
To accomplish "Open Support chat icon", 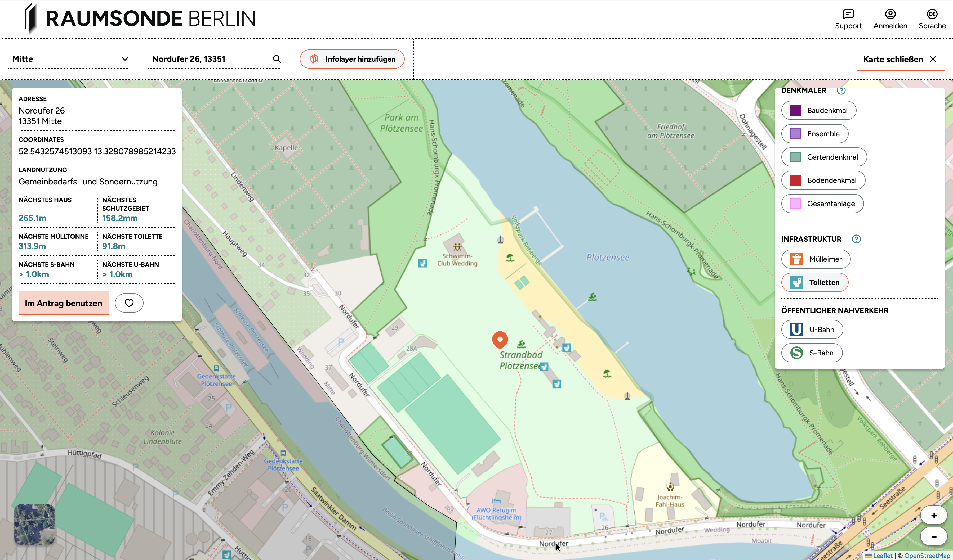I will 848,14.
